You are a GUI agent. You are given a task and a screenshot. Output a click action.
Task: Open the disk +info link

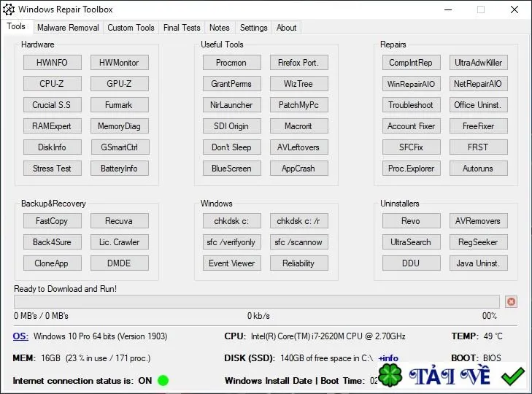point(388,358)
